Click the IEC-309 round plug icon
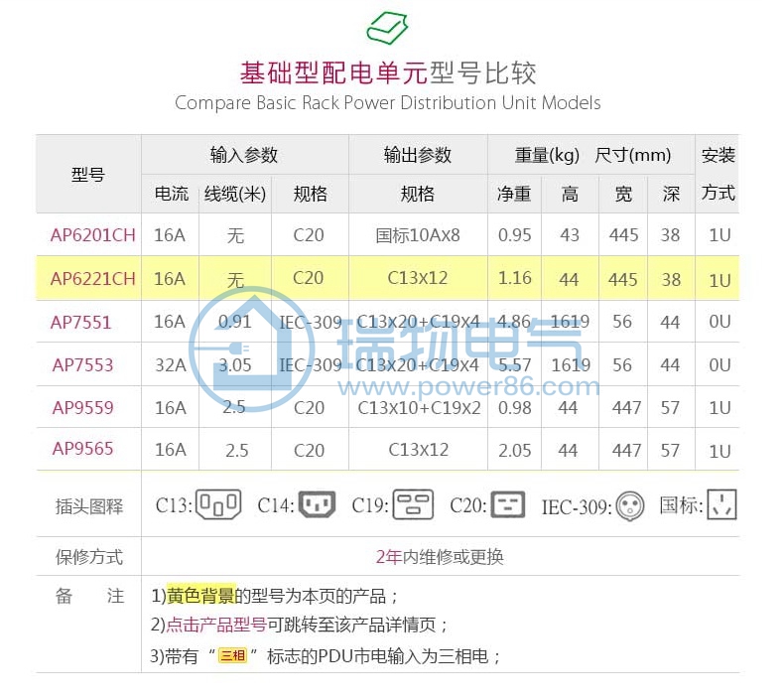 point(630,505)
